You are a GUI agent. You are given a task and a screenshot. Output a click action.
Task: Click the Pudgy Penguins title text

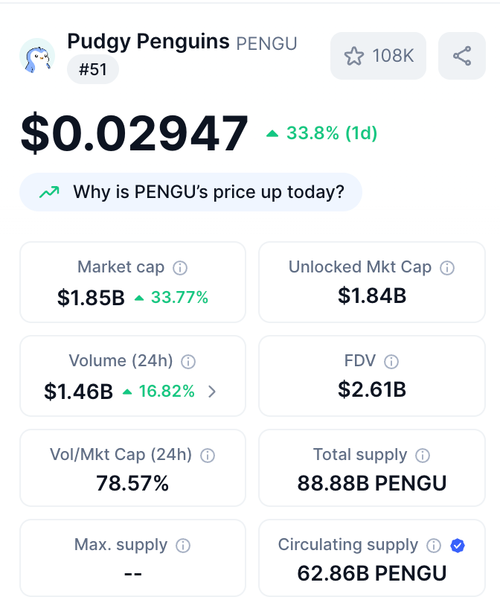tap(149, 41)
